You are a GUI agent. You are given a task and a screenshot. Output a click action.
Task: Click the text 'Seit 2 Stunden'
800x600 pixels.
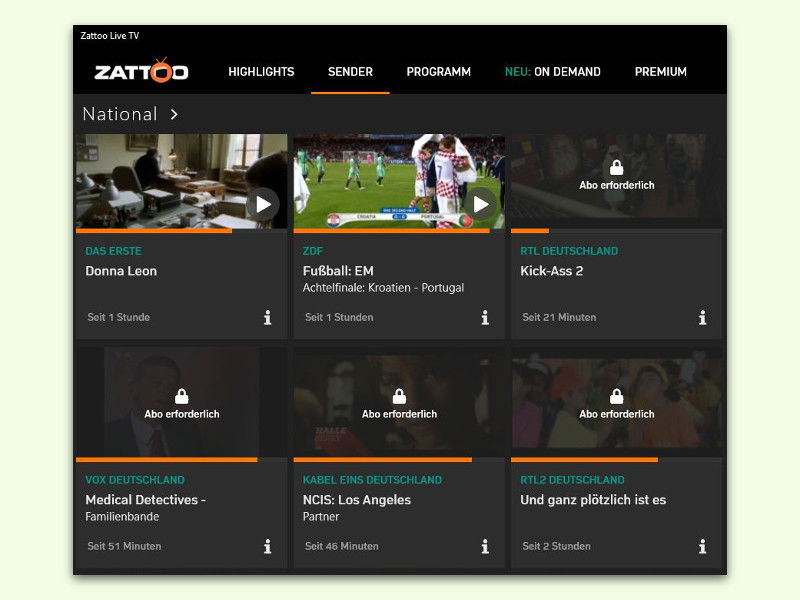tap(556, 546)
